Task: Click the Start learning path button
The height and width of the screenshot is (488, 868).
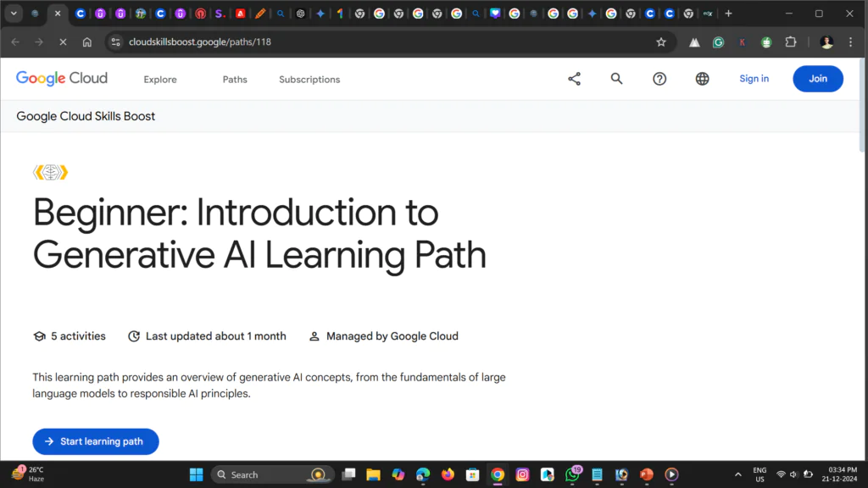Action: click(96, 441)
